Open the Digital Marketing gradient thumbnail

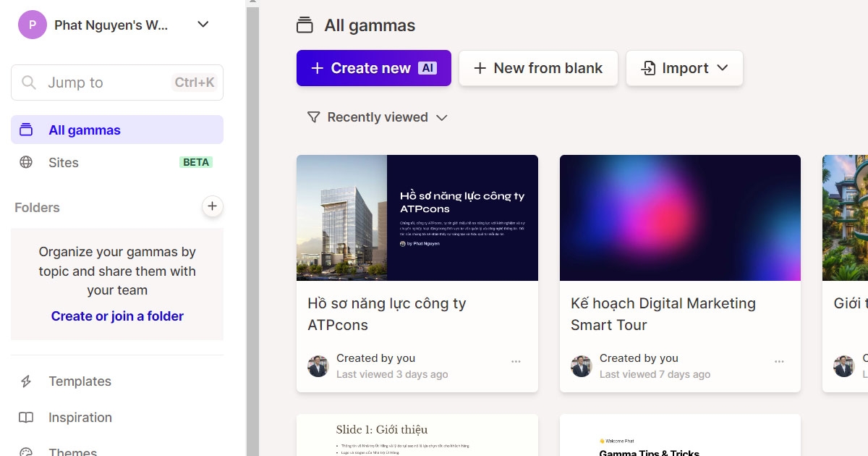[x=680, y=218]
